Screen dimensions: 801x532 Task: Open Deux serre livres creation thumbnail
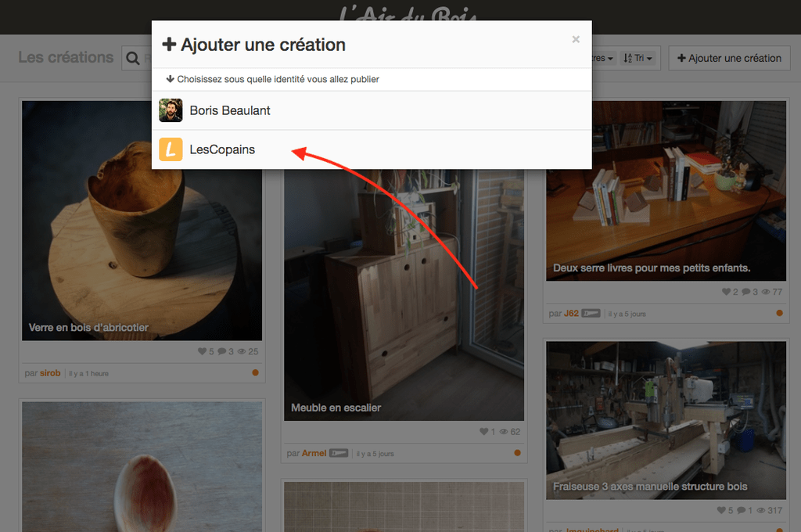(666, 191)
